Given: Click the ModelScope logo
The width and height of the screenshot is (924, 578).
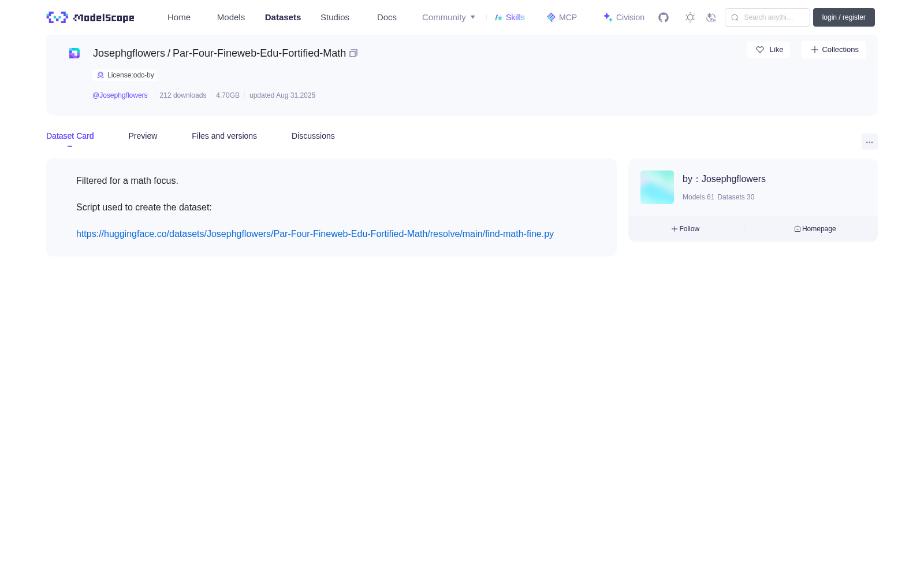Looking at the screenshot, I should (90, 17).
